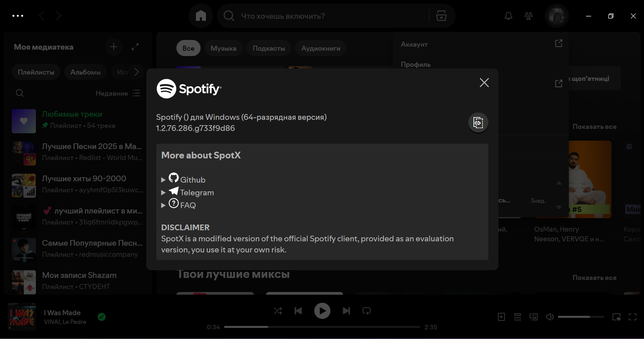644x339 pixels.
Task: Show more library filter chips
Action: click(x=137, y=72)
